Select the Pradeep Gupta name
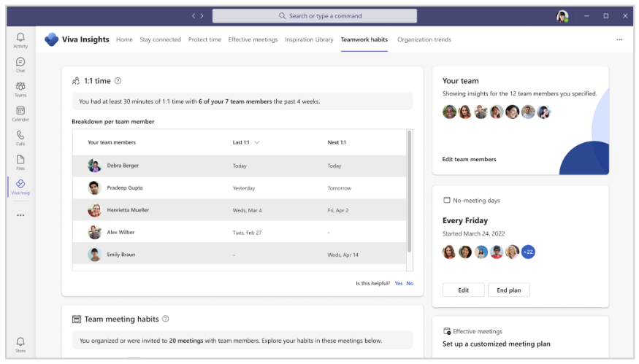Image resolution: width=639 pixels, height=364 pixels. 125,187
